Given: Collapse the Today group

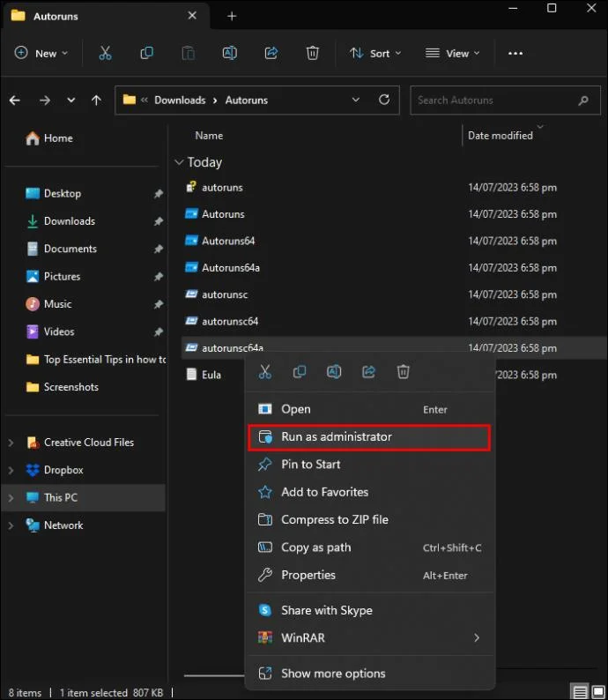Looking at the screenshot, I should pos(179,162).
